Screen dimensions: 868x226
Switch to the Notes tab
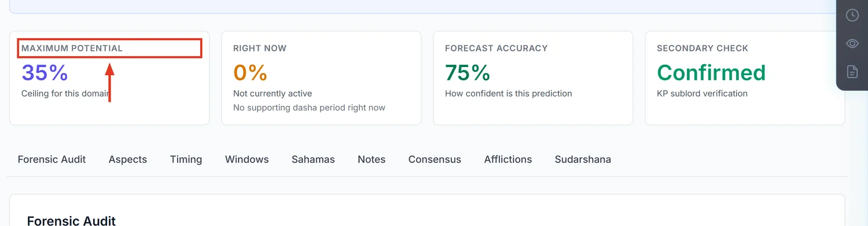372,160
